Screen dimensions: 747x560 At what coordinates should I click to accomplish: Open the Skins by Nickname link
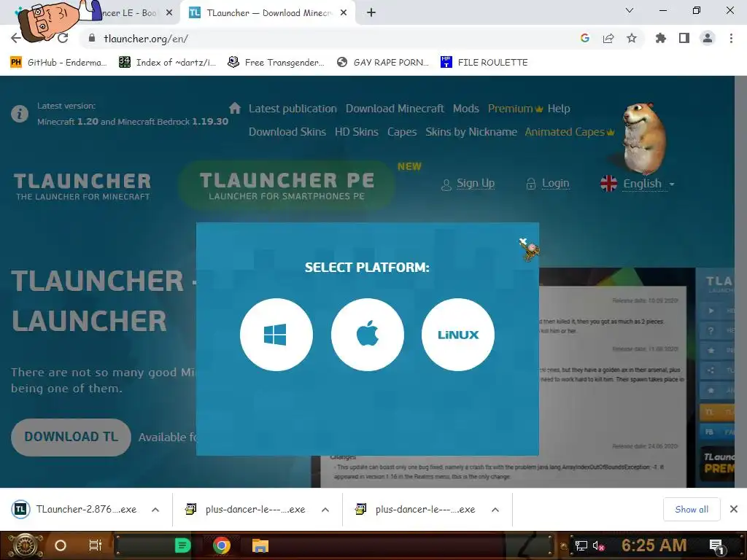pos(471,132)
